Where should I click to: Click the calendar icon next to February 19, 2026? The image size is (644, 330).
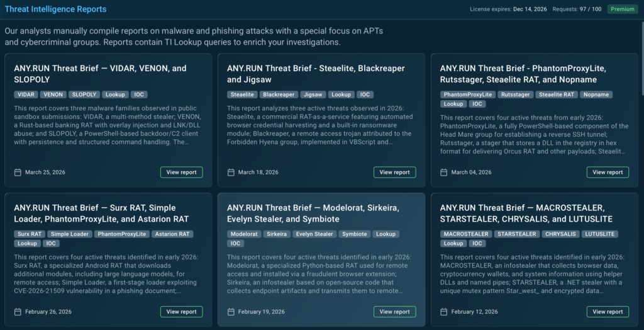[x=231, y=312]
